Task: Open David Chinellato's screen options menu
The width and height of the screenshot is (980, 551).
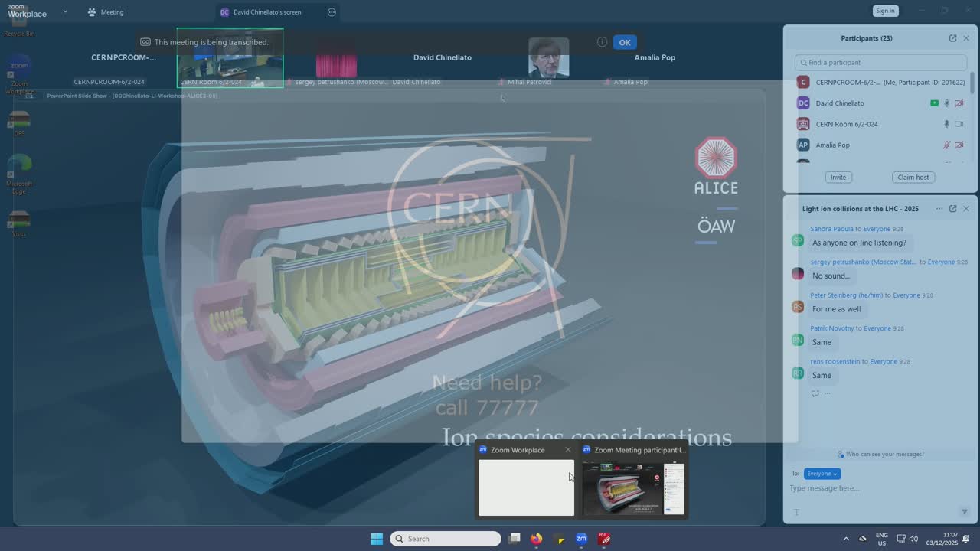Action: (x=332, y=12)
